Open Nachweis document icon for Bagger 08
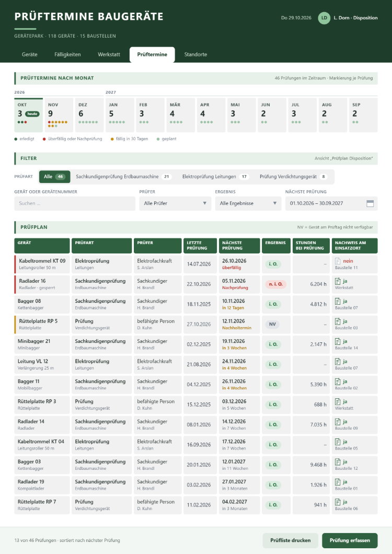The height and width of the screenshot is (554, 392). point(338,302)
